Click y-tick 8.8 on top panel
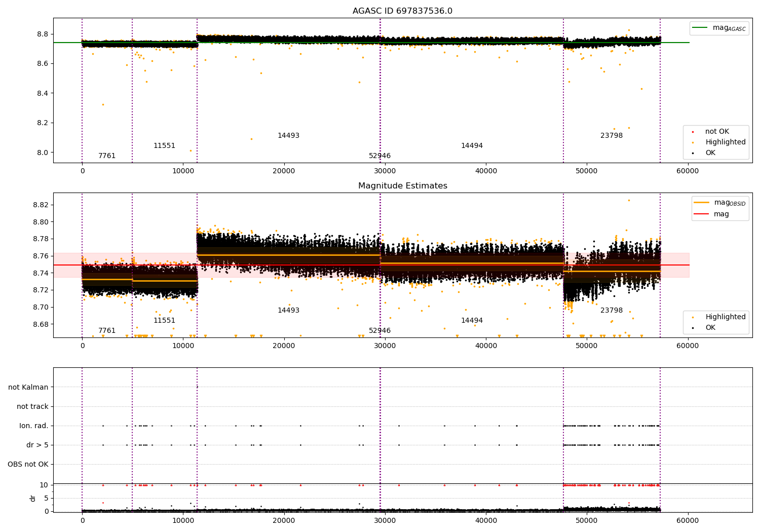760x532 pixels. click(43, 34)
